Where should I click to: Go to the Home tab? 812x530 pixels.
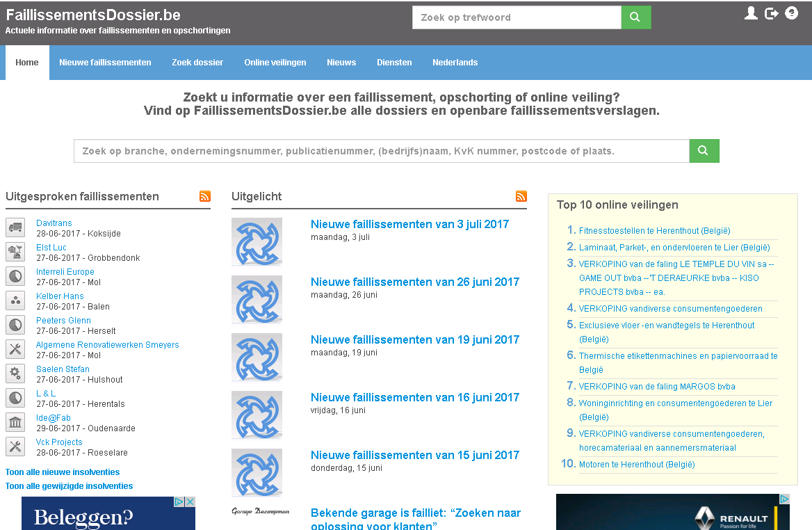tap(27, 63)
